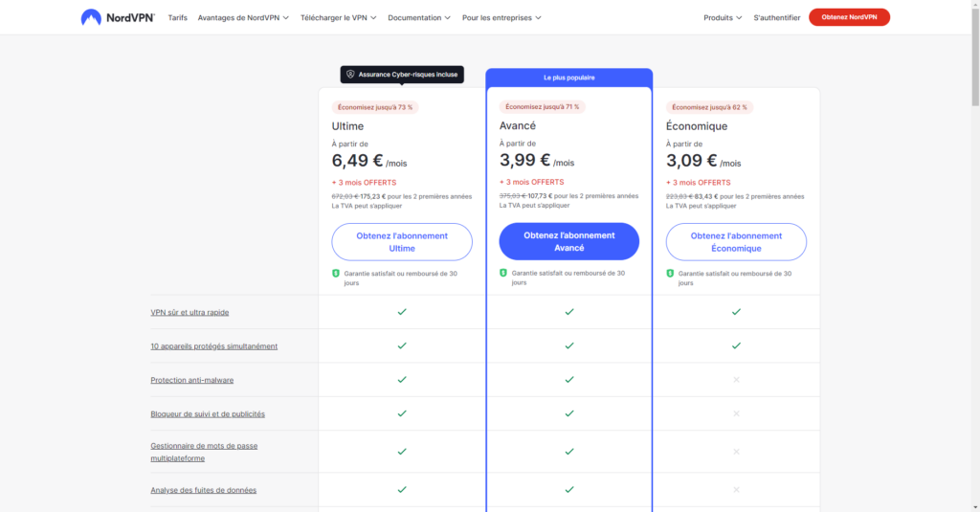980x512 pixels.
Task: Open the VPN sûr et ultra rapide link
Action: (x=189, y=312)
